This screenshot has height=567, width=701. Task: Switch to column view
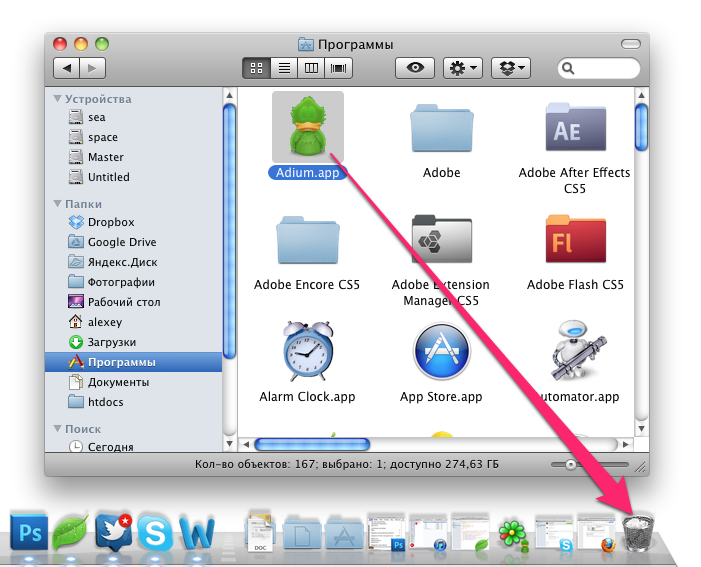click(311, 68)
